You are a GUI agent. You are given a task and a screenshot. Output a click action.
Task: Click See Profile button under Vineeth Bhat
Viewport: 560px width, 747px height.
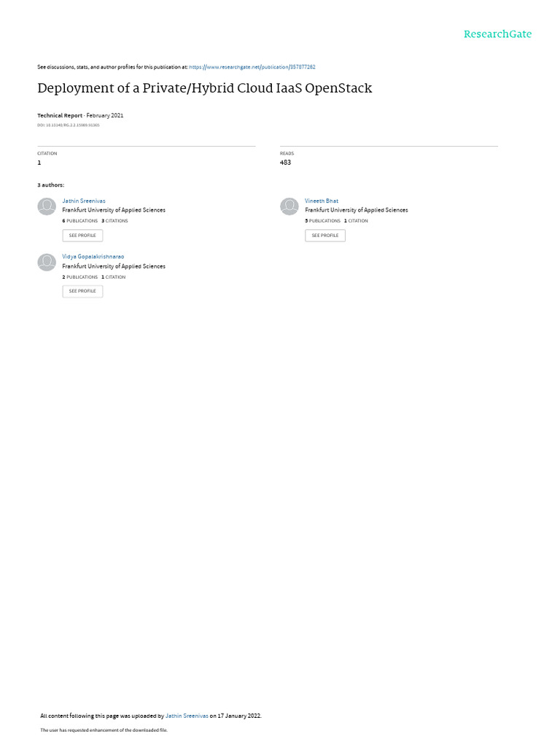(x=325, y=236)
